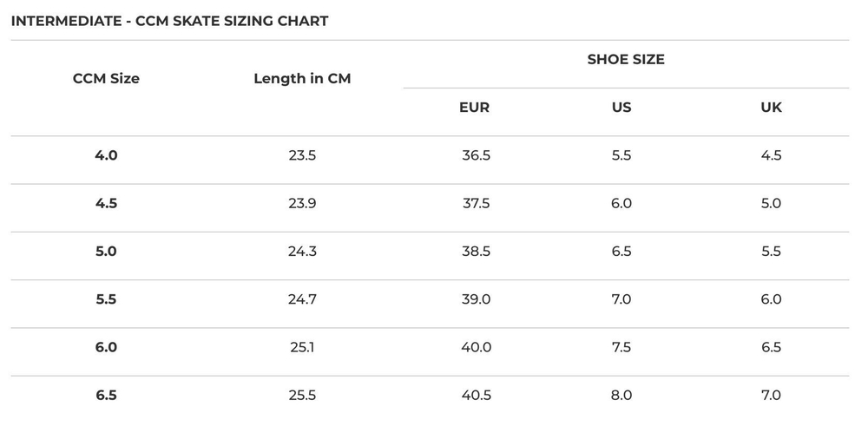Screen dimensions: 868x426
Task: Click the SHOE SIZE group header
Action: point(626,60)
